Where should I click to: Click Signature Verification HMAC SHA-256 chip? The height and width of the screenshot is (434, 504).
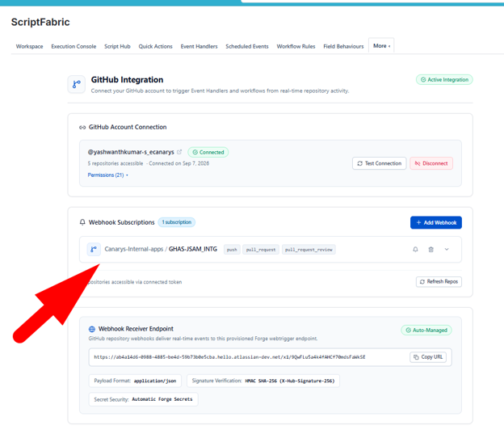click(x=263, y=381)
